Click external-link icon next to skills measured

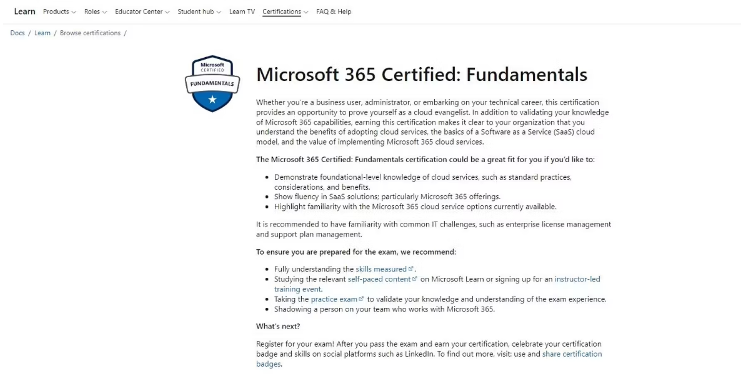pos(411,269)
